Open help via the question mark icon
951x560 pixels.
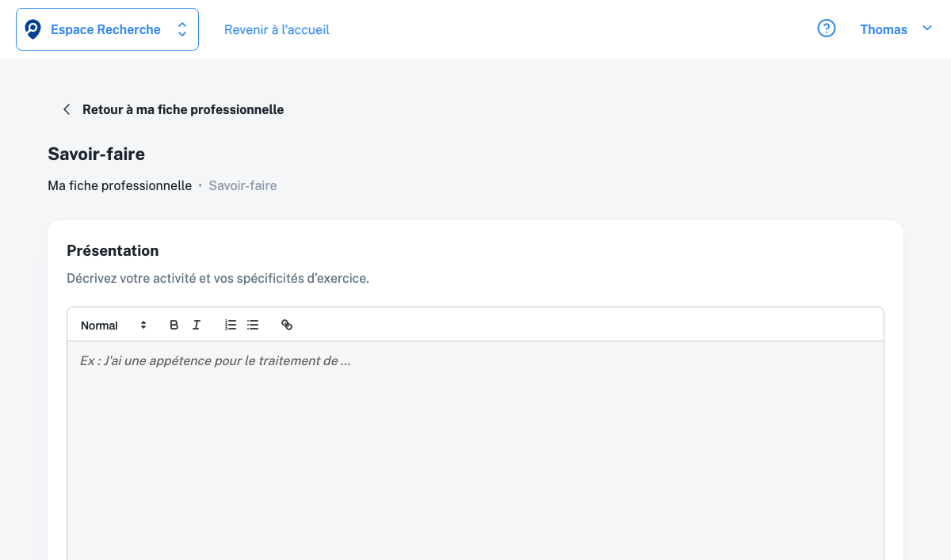pos(827,29)
